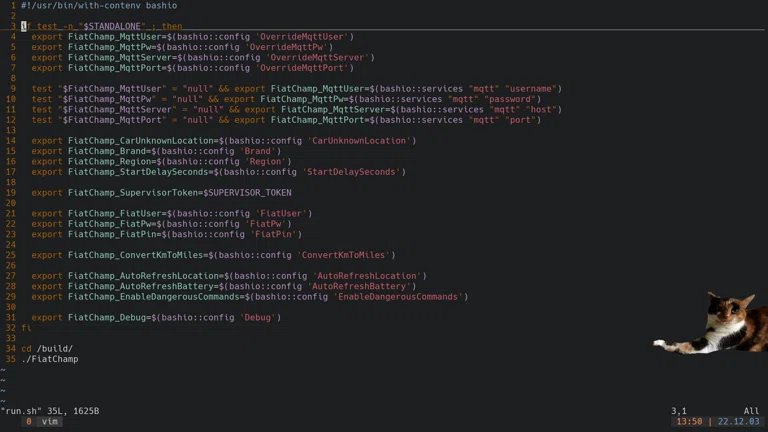Click the 'fi' keyword on line 32
Viewport: 768px width, 432px height.
click(x=26, y=328)
